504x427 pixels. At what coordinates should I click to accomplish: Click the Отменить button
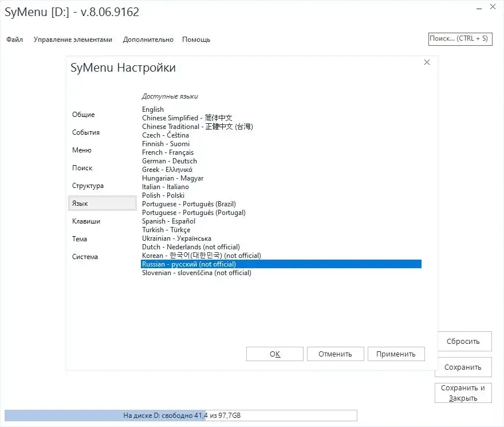pos(335,354)
